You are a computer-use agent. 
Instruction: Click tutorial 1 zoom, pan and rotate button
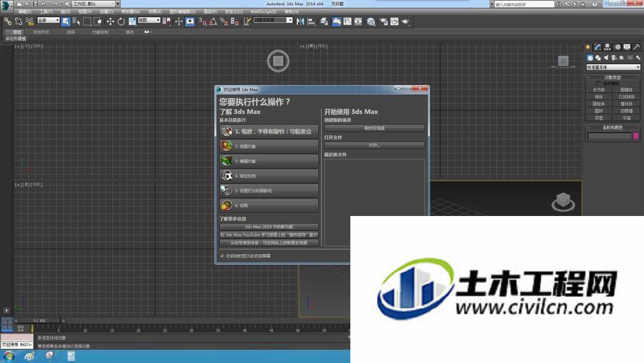point(269,131)
